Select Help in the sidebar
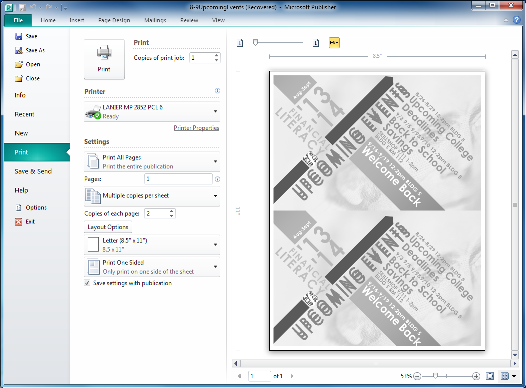Viewport: 526px width, 388px height. (21, 190)
